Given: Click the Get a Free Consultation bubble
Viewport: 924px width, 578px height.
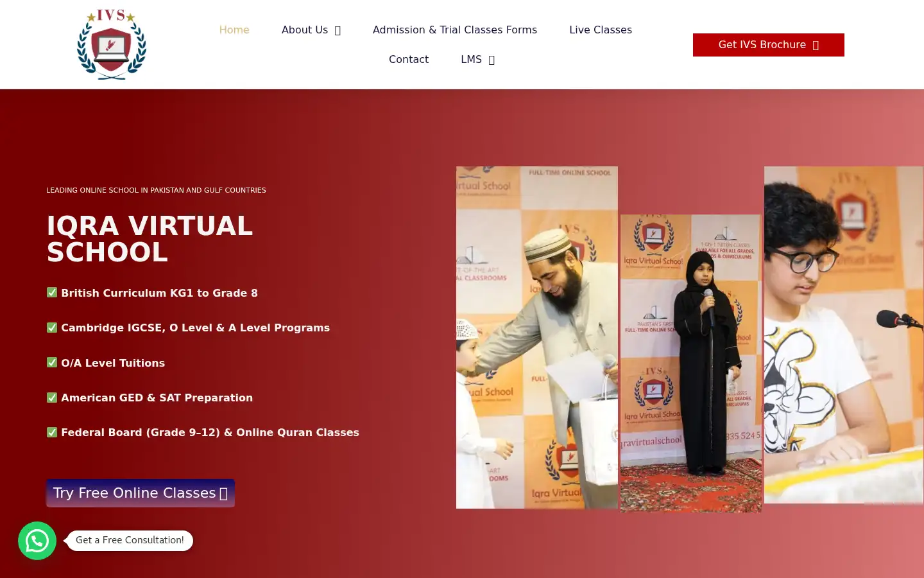Looking at the screenshot, I should coord(130,540).
